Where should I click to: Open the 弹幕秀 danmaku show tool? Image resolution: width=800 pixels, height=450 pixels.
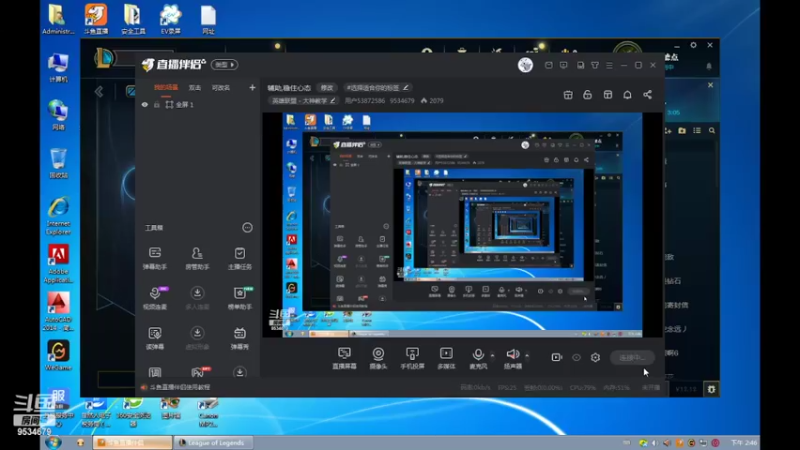click(x=239, y=338)
